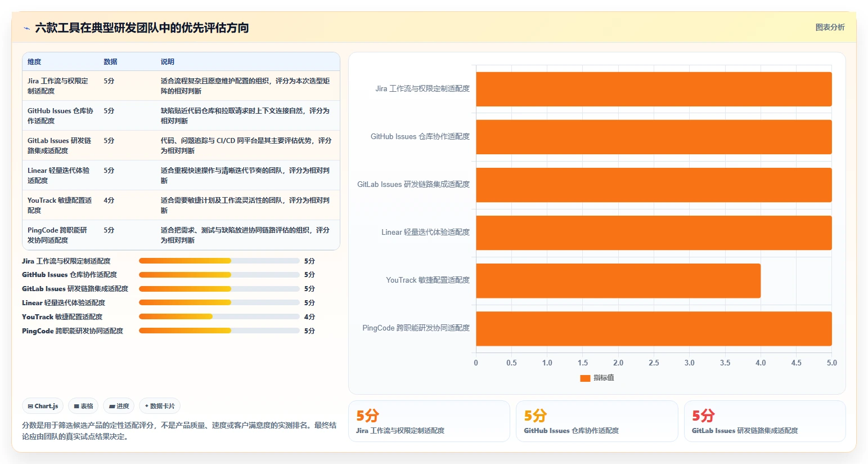
Task: Click the Linear 轻量迭代体验适配度 progress bar
Action: [x=219, y=303]
